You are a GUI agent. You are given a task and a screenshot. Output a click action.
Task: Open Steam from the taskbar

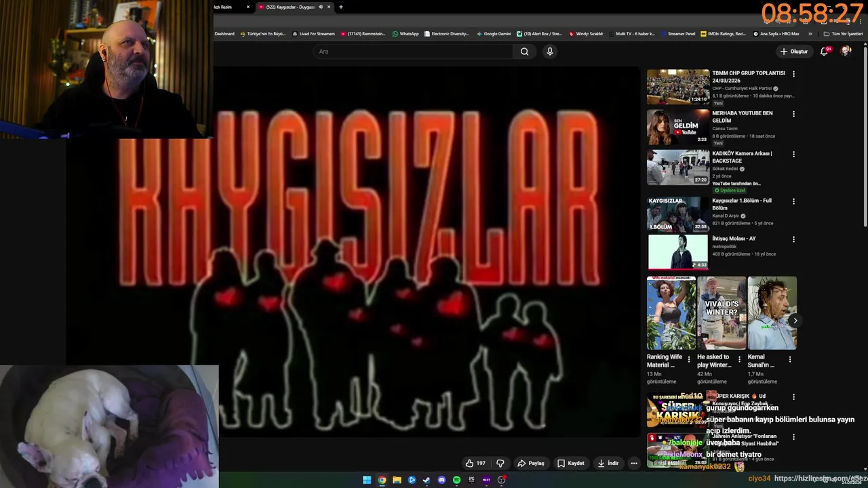click(x=427, y=480)
